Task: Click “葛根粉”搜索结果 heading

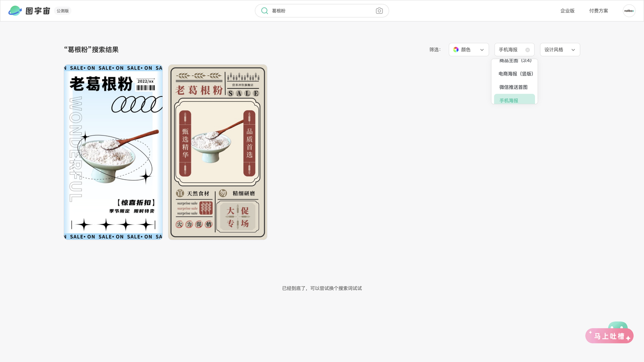Action: [91, 50]
